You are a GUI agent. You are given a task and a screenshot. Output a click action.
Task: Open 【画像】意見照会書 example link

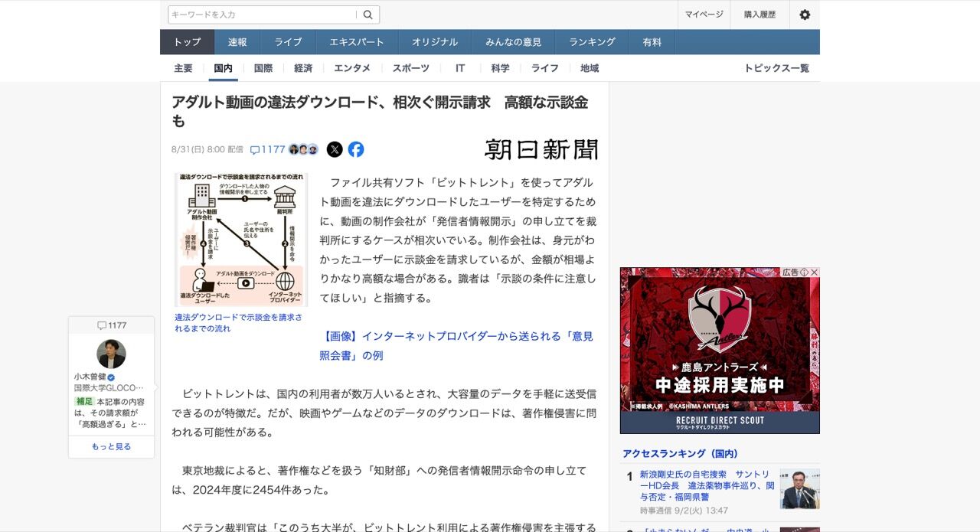click(x=456, y=346)
